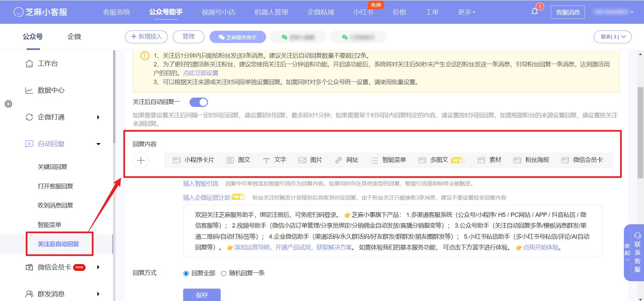Viewport: 644px width, 301px height.
Task: Click the 客服消息 button
Action: [568, 12]
